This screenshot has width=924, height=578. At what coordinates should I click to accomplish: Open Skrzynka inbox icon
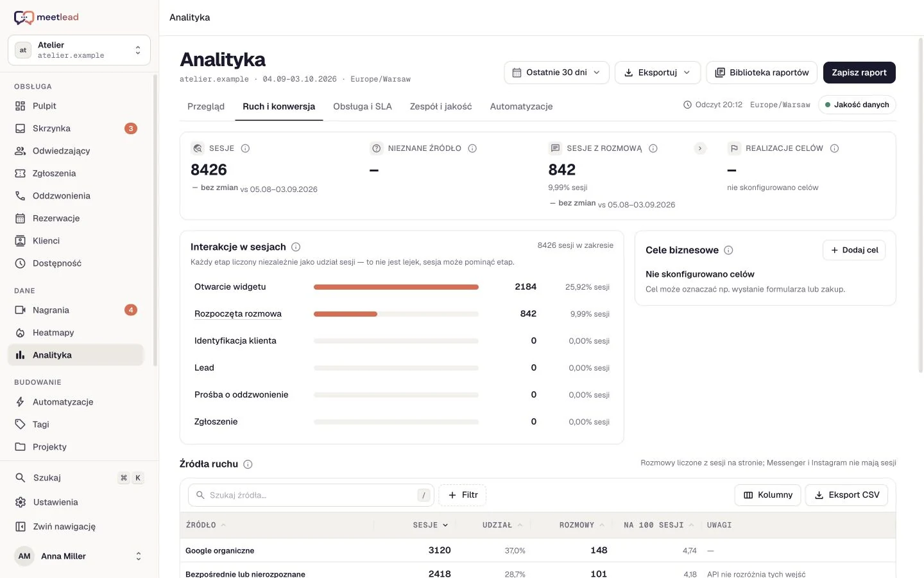click(x=21, y=128)
